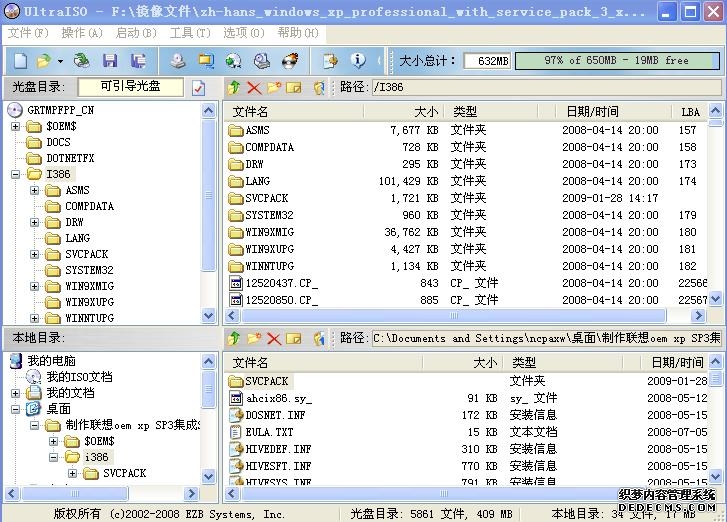The width and height of the screenshot is (727, 522).
Task: Expand the WIN9XMIG node in disc tree
Action: tap(34, 286)
